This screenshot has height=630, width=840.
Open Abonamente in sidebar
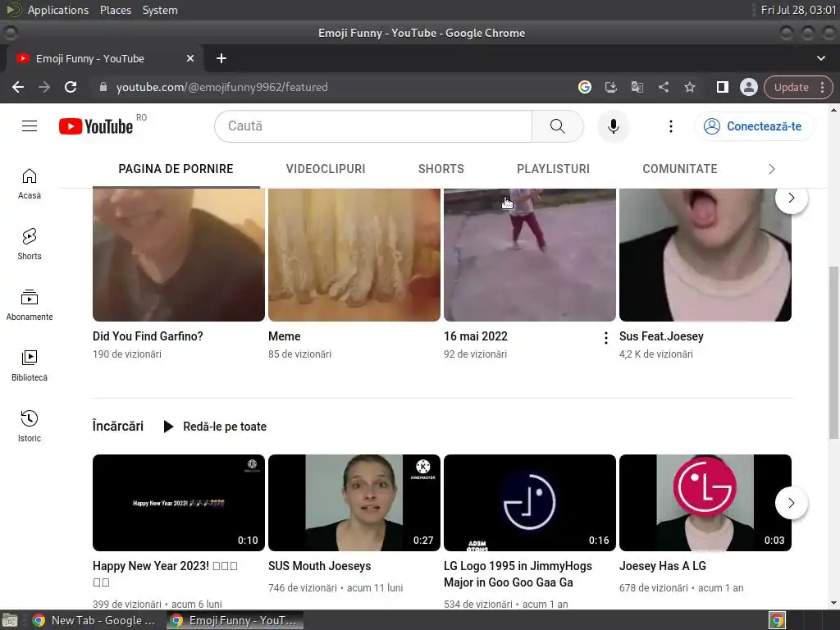coord(30,305)
